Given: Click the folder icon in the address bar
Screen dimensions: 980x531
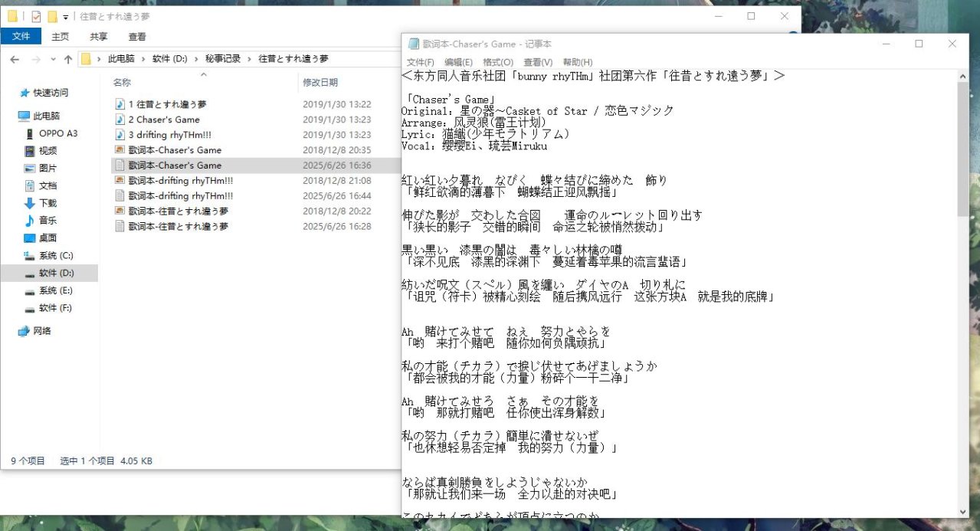Looking at the screenshot, I should (x=86, y=59).
